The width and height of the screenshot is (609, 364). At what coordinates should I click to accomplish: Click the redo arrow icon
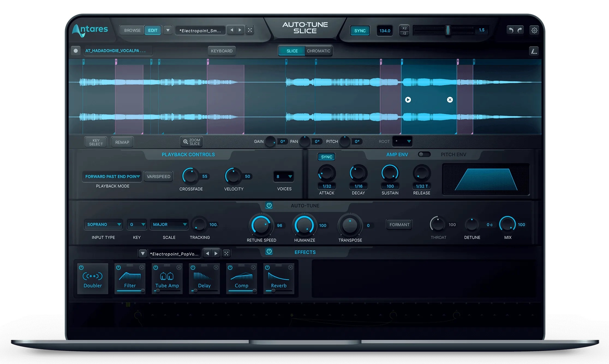(520, 30)
